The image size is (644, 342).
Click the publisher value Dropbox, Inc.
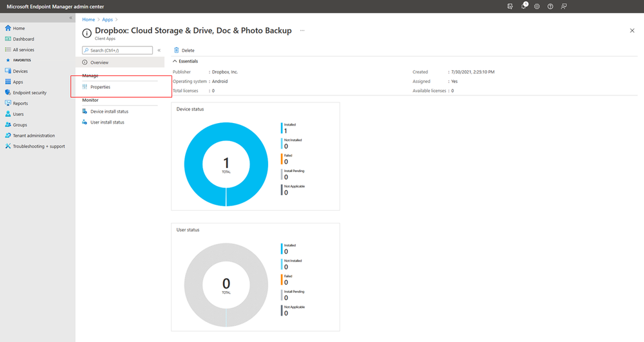tap(225, 72)
